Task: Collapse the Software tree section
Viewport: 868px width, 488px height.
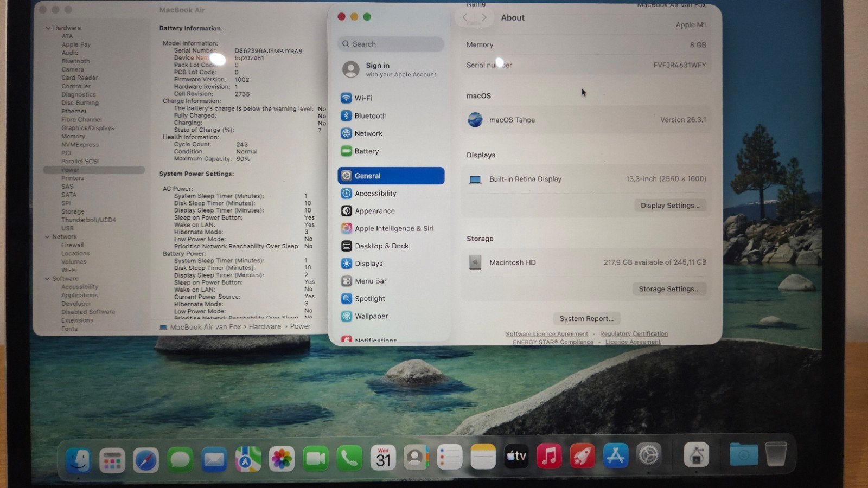Action: click(47, 279)
